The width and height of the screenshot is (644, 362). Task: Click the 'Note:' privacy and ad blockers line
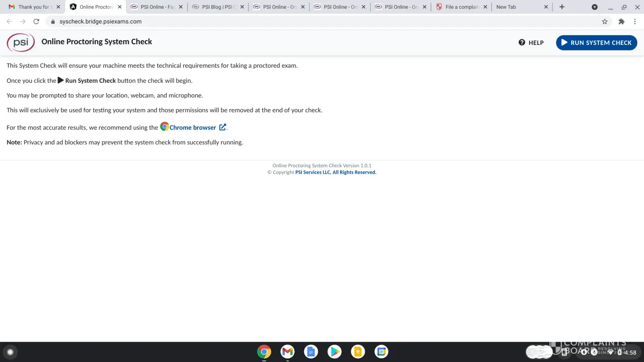point(125,142)
